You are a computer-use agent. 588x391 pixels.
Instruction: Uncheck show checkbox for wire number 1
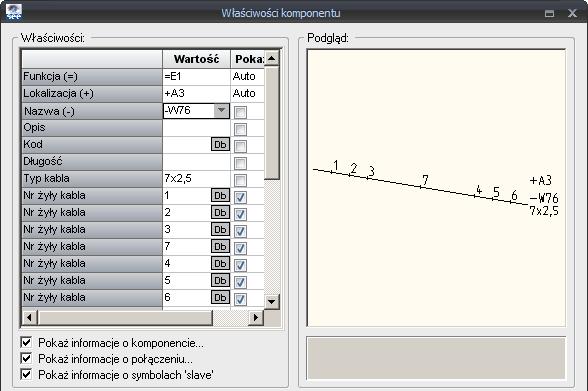(x=240, y=197)
